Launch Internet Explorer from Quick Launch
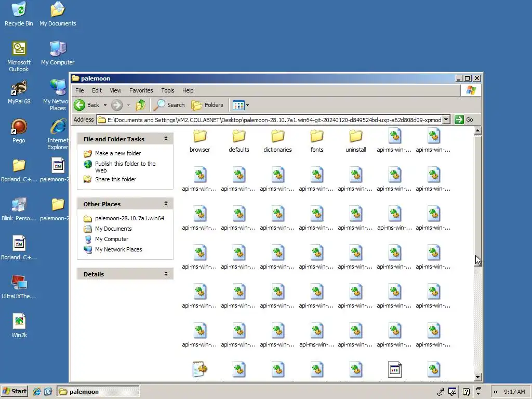Screen dimensions: 532x399 click(x=37, y=391)
